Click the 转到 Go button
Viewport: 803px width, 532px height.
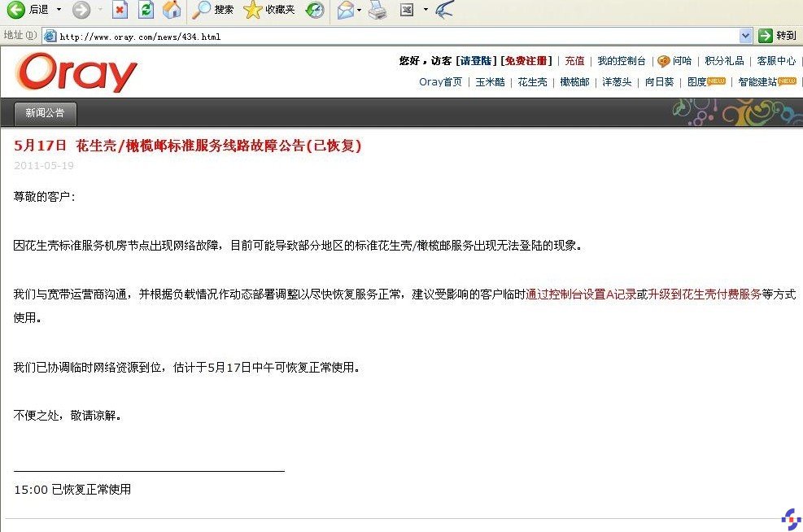(x=778, y=36)
